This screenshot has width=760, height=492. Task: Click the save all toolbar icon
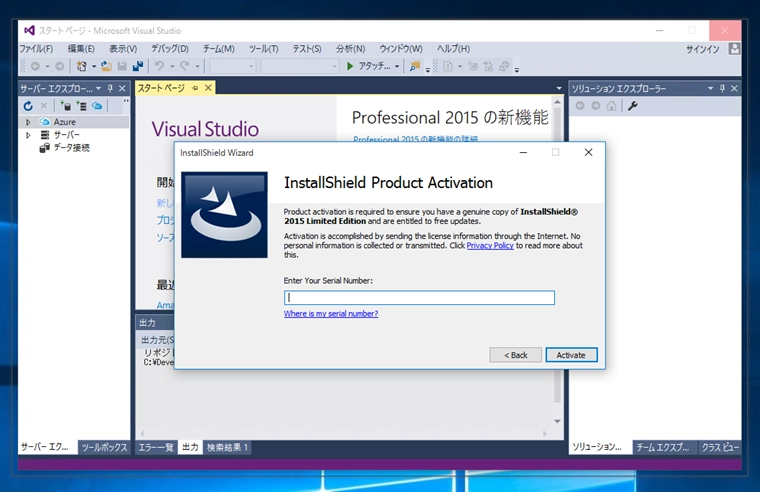138,66
